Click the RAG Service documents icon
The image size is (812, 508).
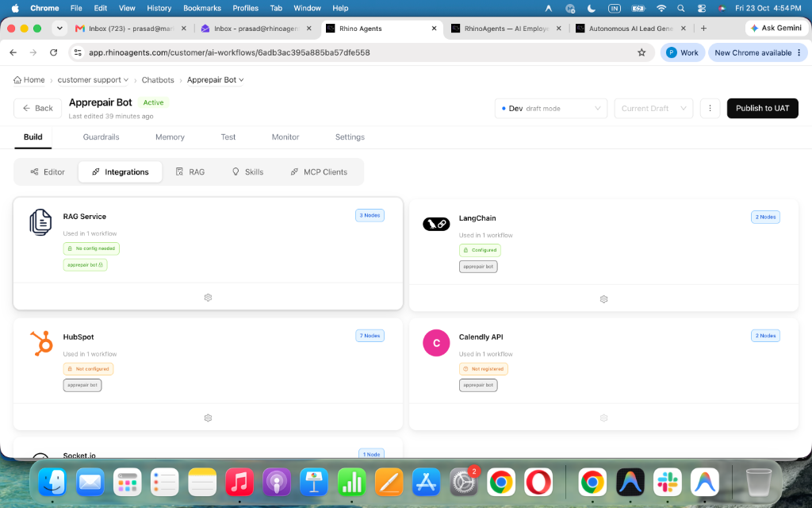point(40,222)
